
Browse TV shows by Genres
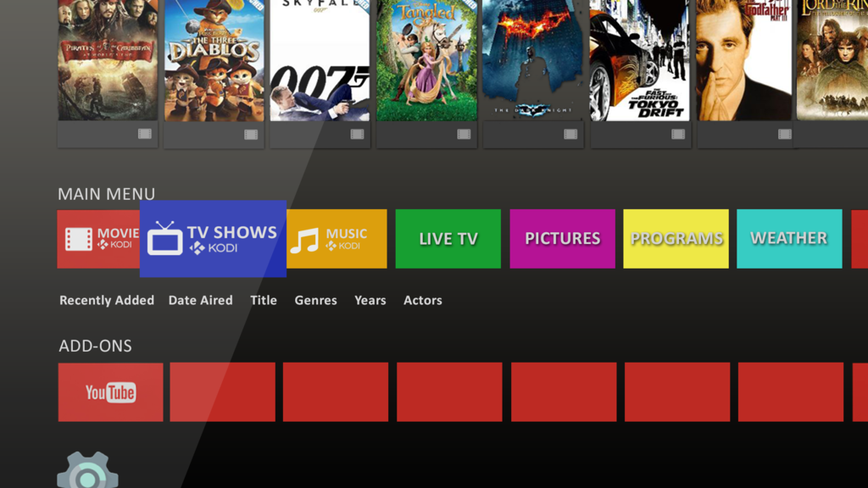click(x=315, y=301)
